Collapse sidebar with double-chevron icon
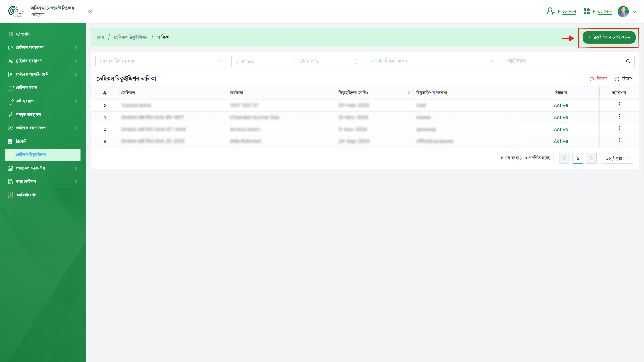The width and height of the screenshot is (644, 362). (x=90, y=12)
